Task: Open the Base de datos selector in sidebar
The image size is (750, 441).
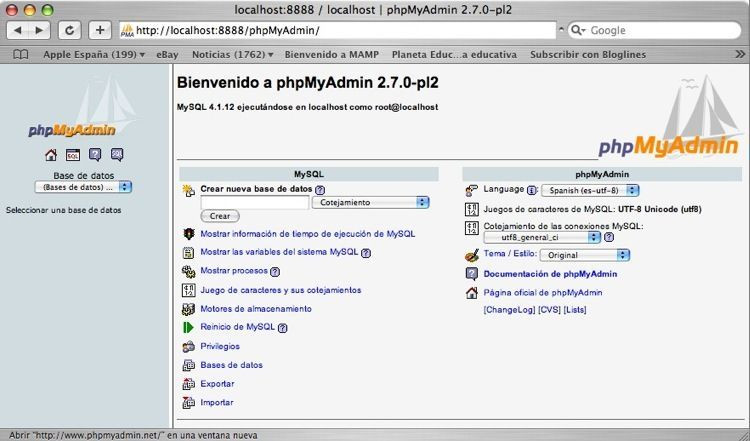Action: click(83, 187)
